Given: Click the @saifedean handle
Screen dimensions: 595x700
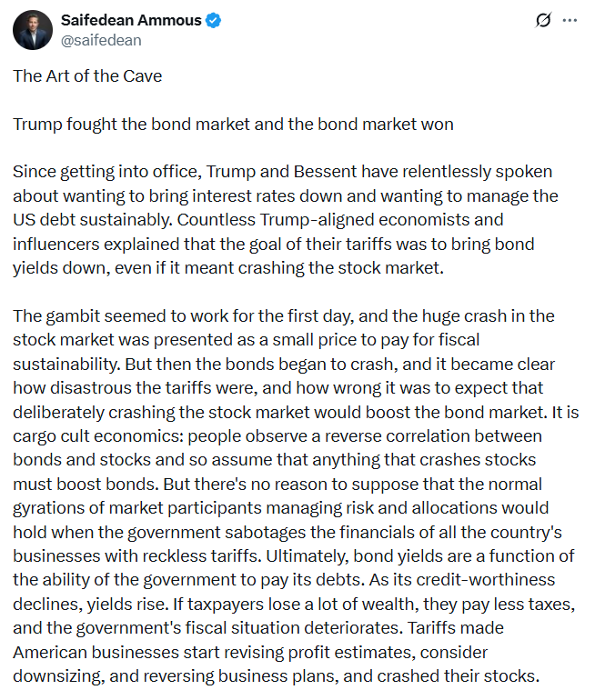Looking at the screenshot, I should point(100,40).
